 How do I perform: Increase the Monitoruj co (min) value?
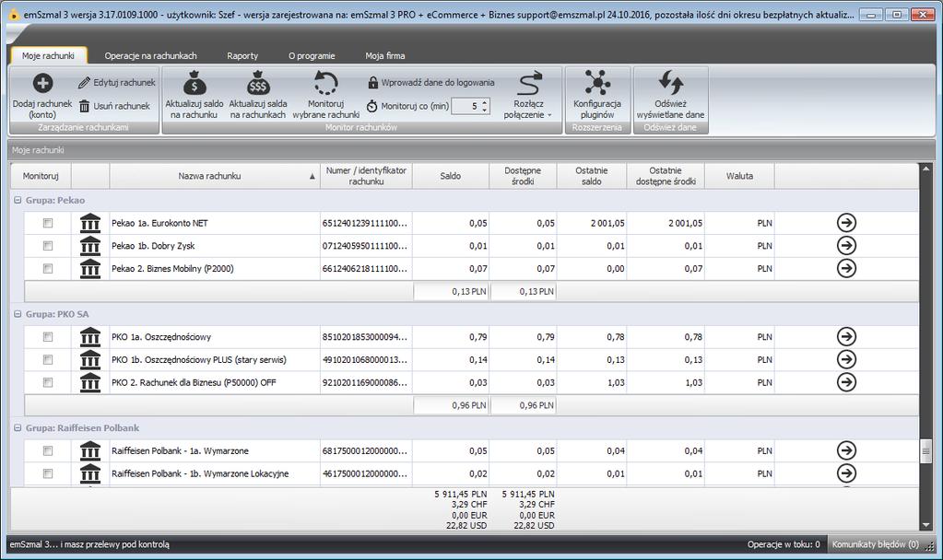(485, 102)
